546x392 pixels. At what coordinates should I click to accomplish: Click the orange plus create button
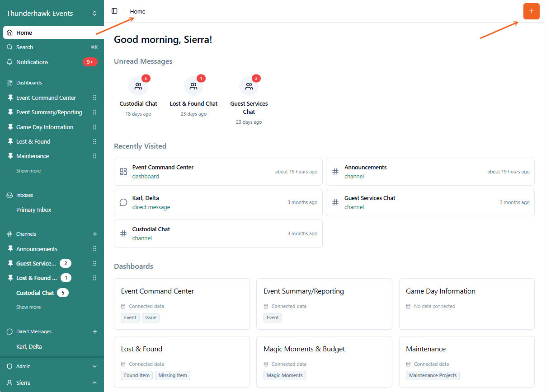click(531, 11)
